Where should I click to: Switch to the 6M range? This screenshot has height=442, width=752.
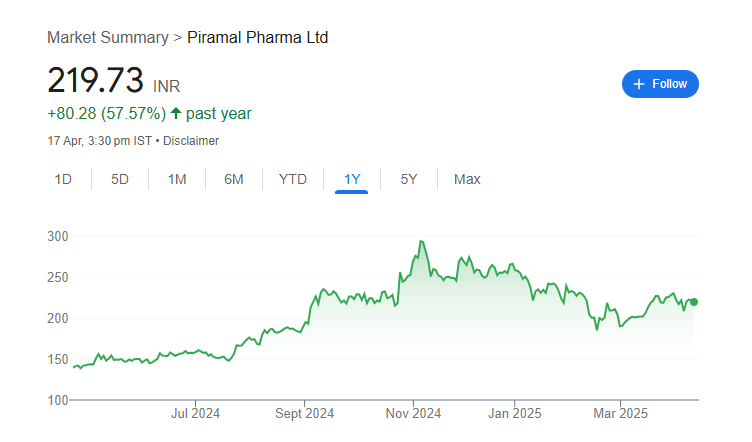[x=234, y=179]
